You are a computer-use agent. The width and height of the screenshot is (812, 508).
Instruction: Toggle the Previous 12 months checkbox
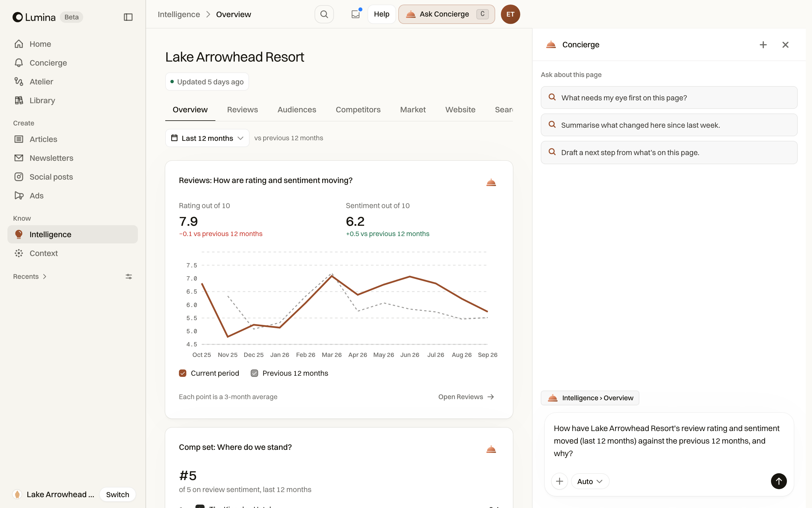254,373
